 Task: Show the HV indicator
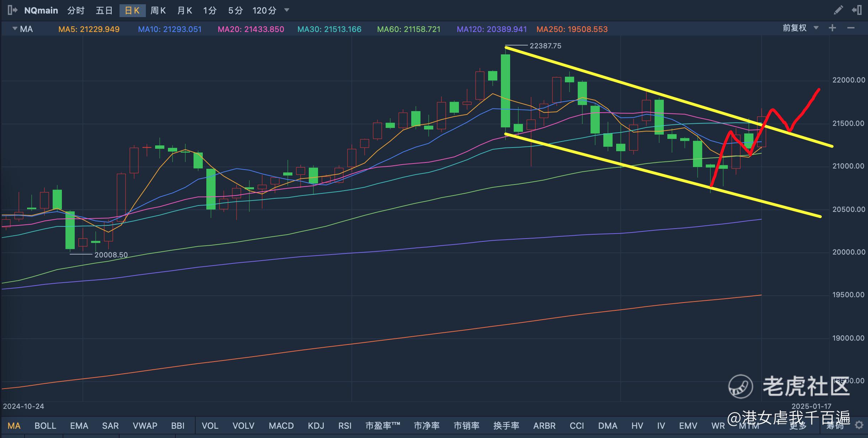coord(637,426)
